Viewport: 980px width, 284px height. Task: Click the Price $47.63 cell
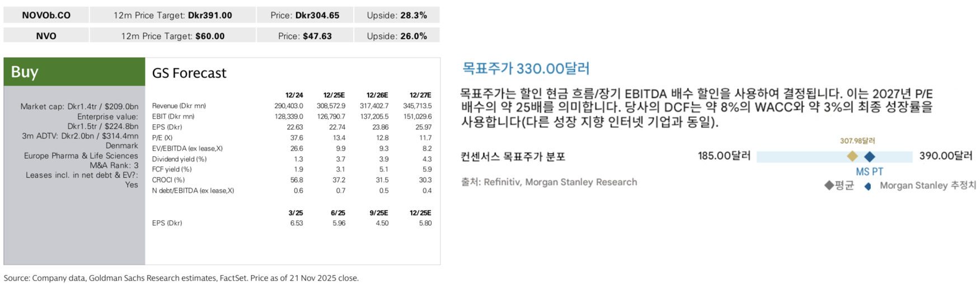click(305, 36)
